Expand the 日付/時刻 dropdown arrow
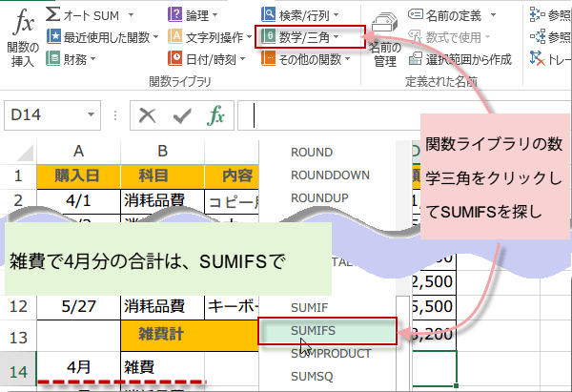The width and height of the screenshot is (572, 392). click(x=242, y=59)
